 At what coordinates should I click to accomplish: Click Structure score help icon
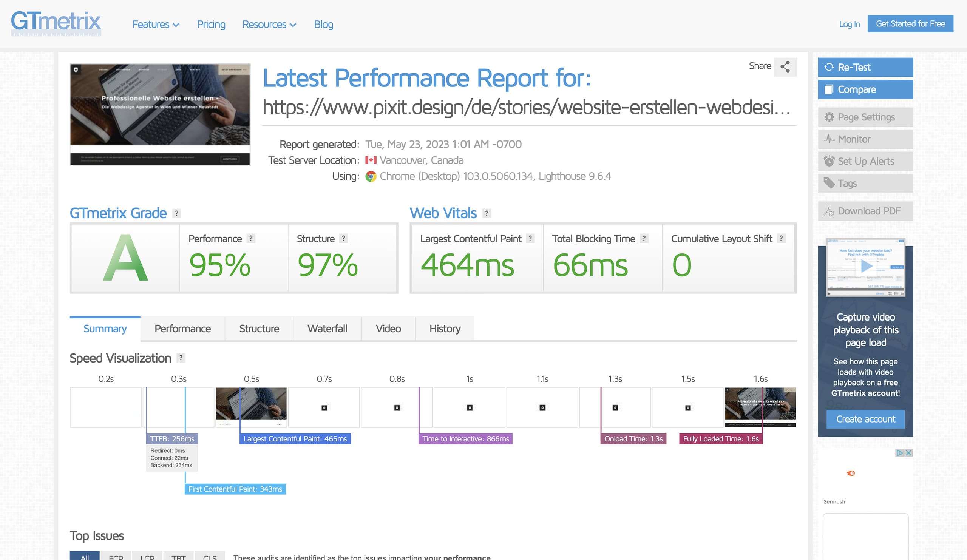coord(343,238)
